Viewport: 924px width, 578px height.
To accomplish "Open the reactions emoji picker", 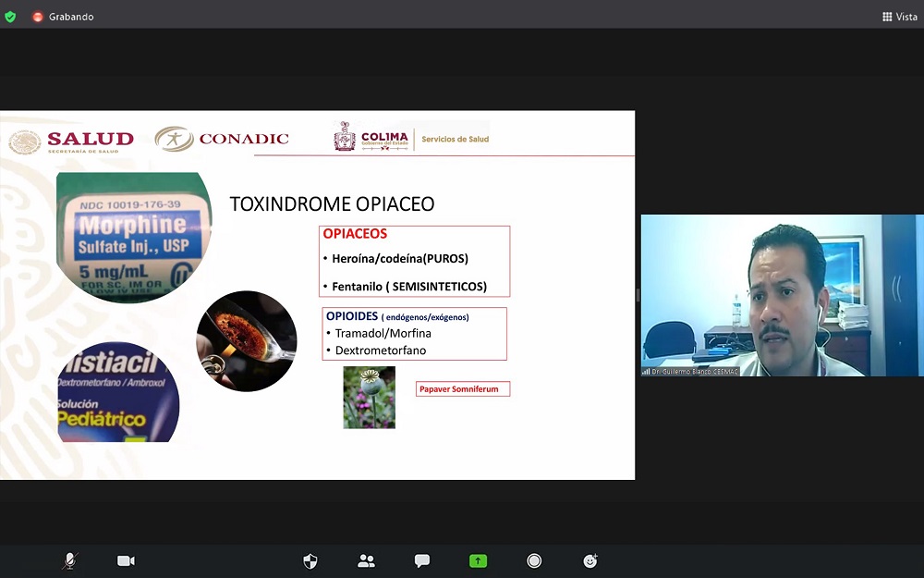I will (590, 560).
